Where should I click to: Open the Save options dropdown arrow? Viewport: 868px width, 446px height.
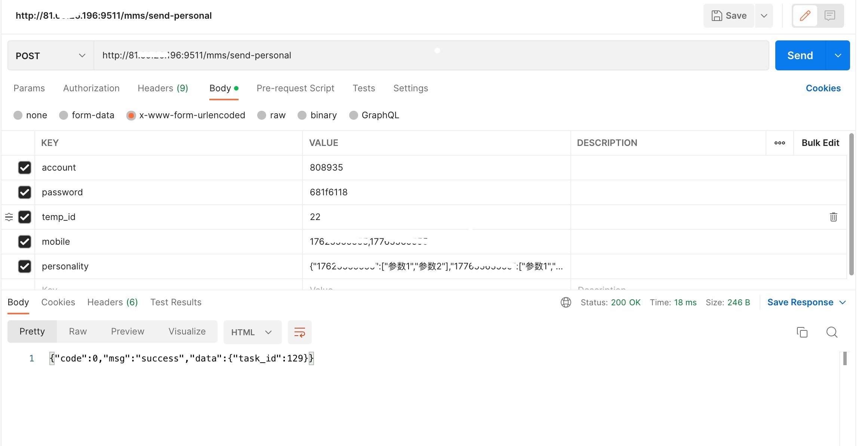tap(764, 16)
